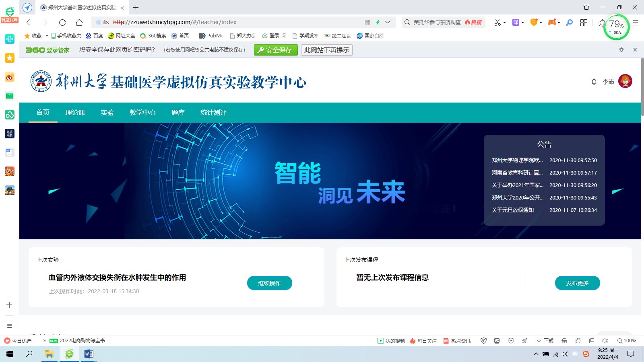This screenshot has height=362, width=644.
Task: Open announcement 关于元旦放假通知
Action: (x=513, y=210)
